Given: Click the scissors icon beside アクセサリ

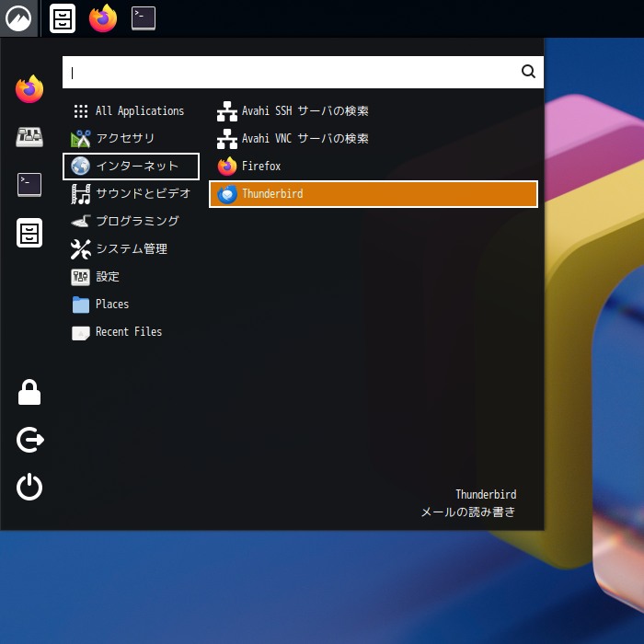Looking at the screenshot, I should (81, 139).
